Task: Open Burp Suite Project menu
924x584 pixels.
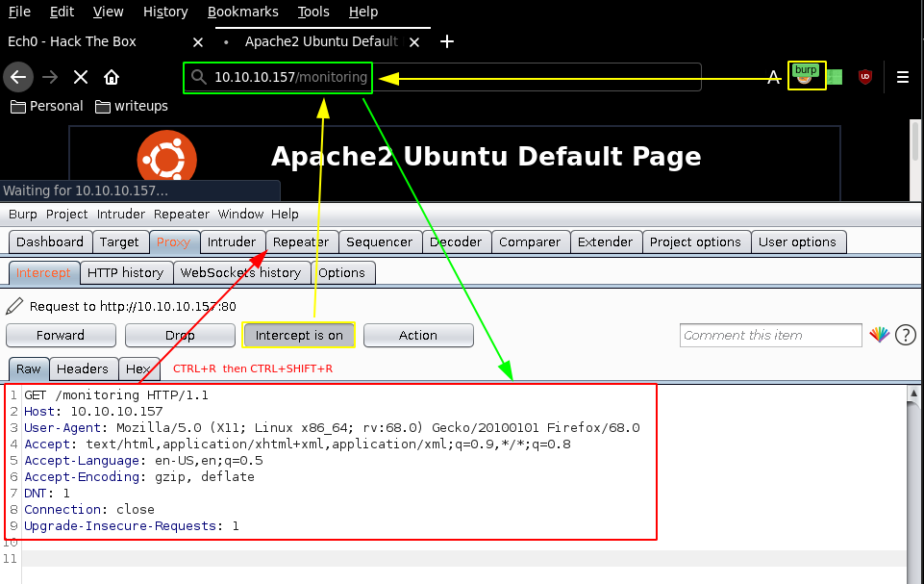Action: [x=66, y=215]
